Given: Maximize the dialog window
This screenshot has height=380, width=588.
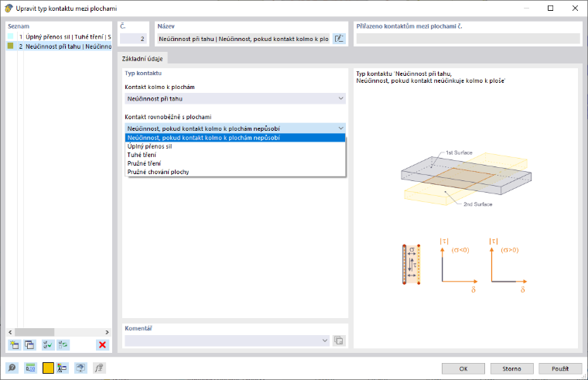Looking at the screenshot, I should click(550, 9).
